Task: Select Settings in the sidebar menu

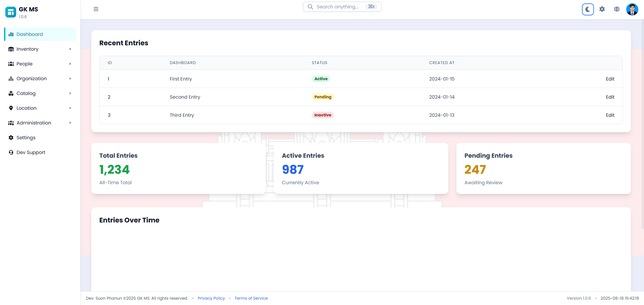Action: pyautogui.click(x=26, y=138)
